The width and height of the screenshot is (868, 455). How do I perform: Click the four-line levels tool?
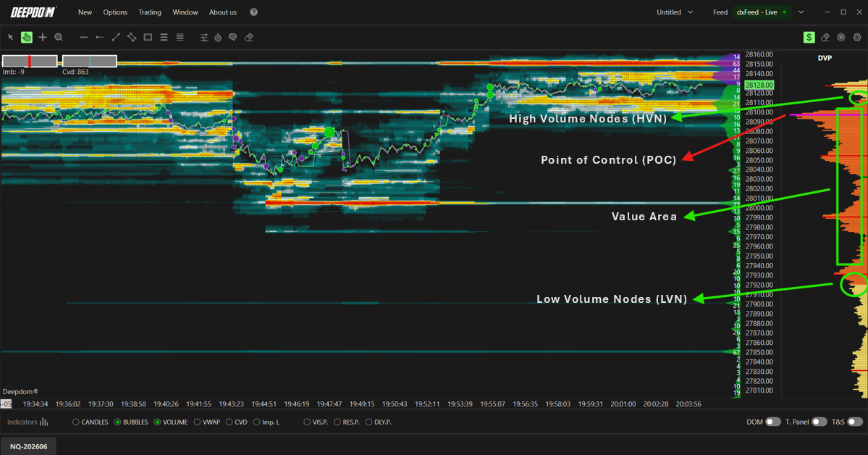[x=180, y=37]
